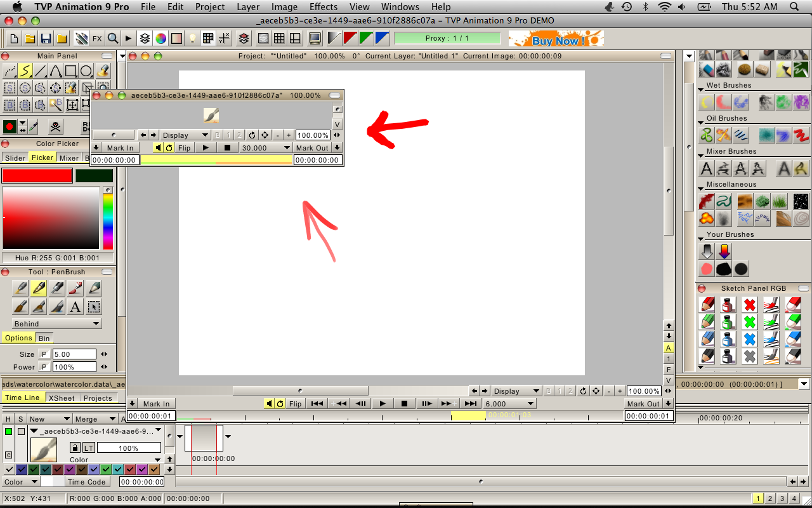Open the Layer menu
This screenshot has width=812, height=508.
[248, 7]
